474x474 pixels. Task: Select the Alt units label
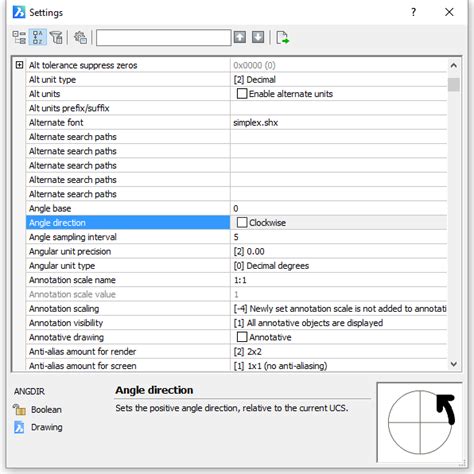pos(44,94)
